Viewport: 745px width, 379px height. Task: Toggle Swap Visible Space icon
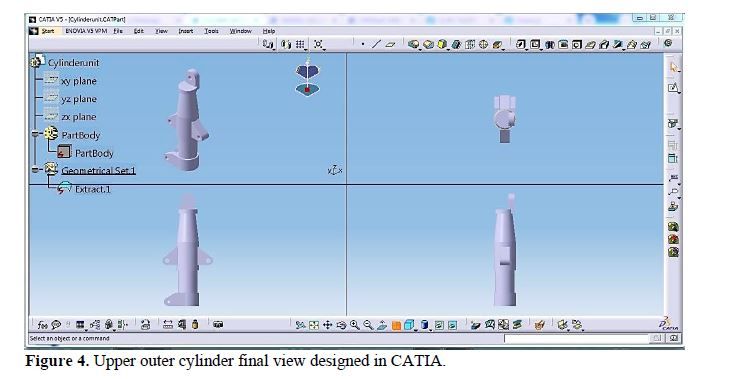coord(452,325)
